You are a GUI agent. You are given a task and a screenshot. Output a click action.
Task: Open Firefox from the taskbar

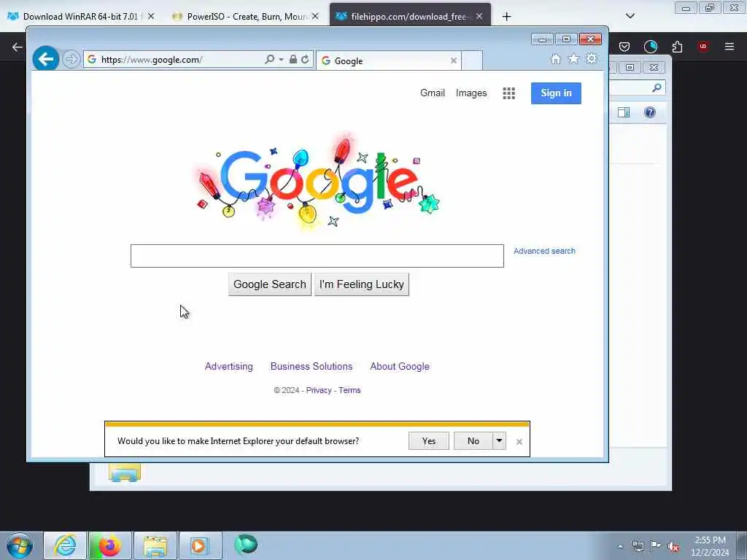click(x=109, y=545)
